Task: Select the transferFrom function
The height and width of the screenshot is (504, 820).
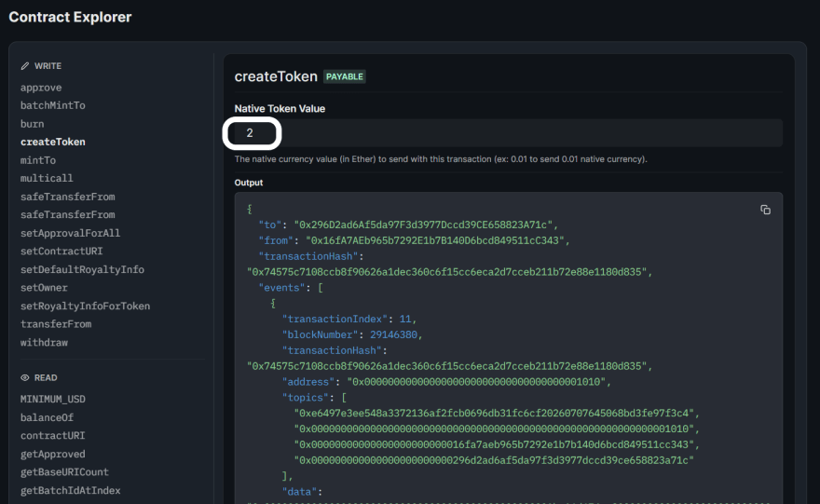Action: click(x=56, y=323)
